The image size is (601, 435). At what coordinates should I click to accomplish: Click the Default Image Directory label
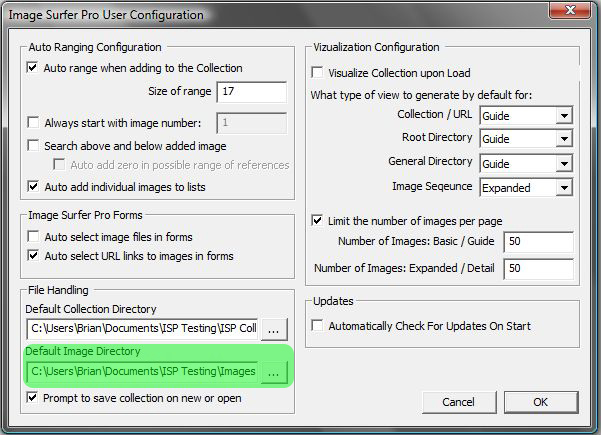coord(83,351)
